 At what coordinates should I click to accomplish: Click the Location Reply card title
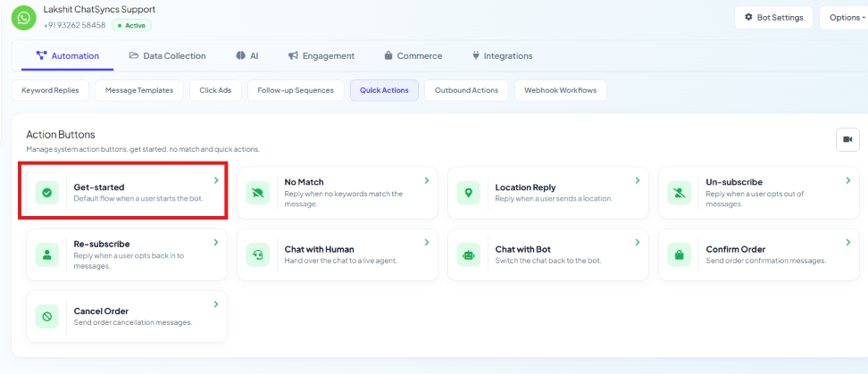point(525,187)
